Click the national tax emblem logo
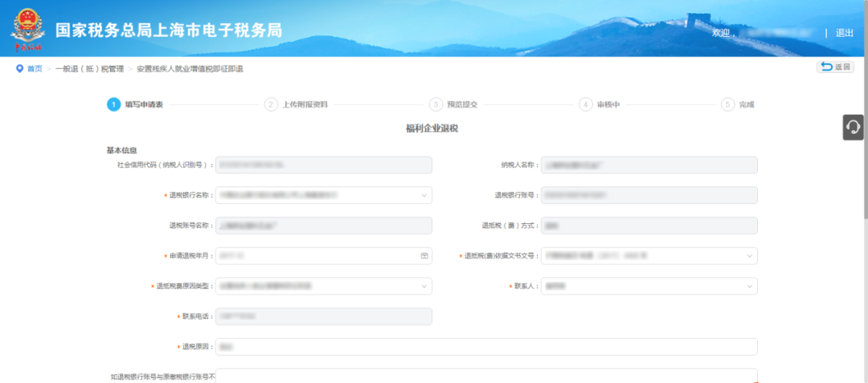The width and height of the screenshot is (868, 383). [28, 30]
